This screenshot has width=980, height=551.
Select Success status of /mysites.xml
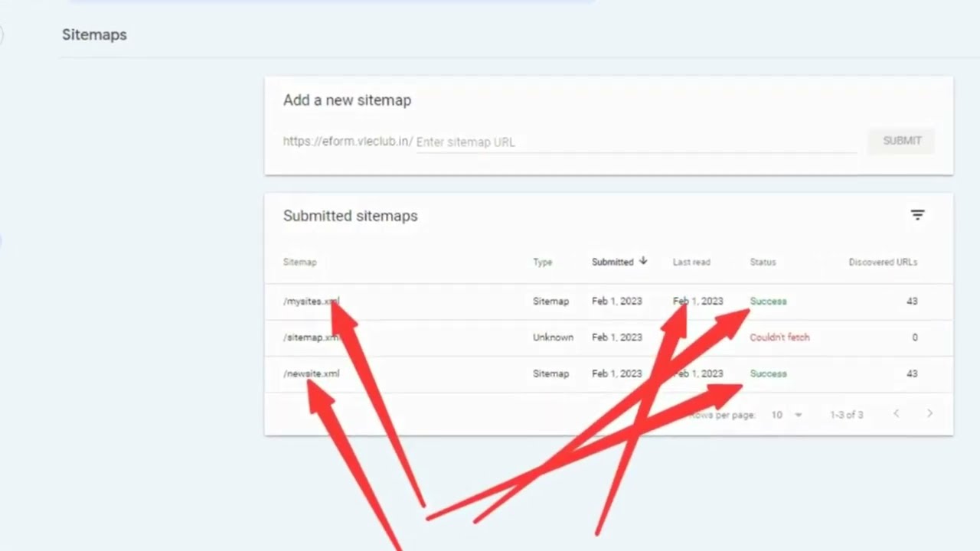pyautogui.click(x=768, y=302)
